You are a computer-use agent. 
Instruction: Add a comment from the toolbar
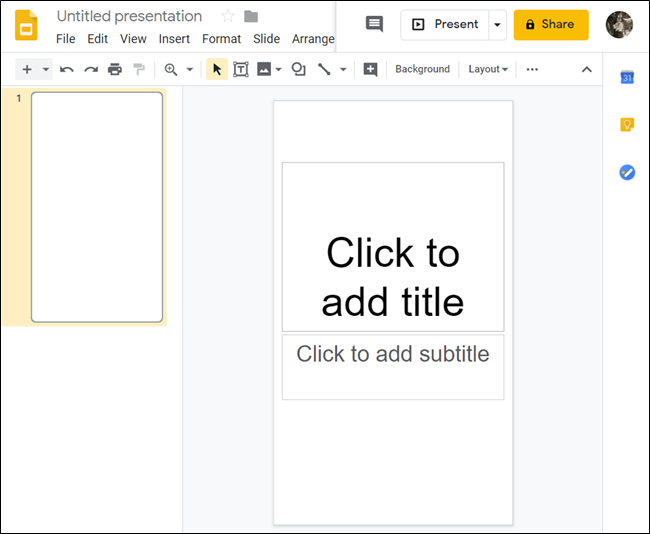370,69
